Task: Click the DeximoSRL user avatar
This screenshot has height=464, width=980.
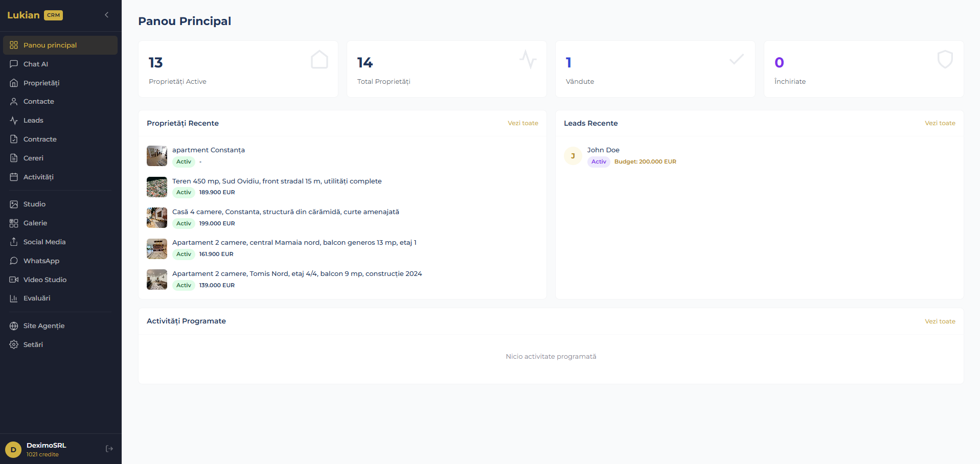Action: click(13, 450)
